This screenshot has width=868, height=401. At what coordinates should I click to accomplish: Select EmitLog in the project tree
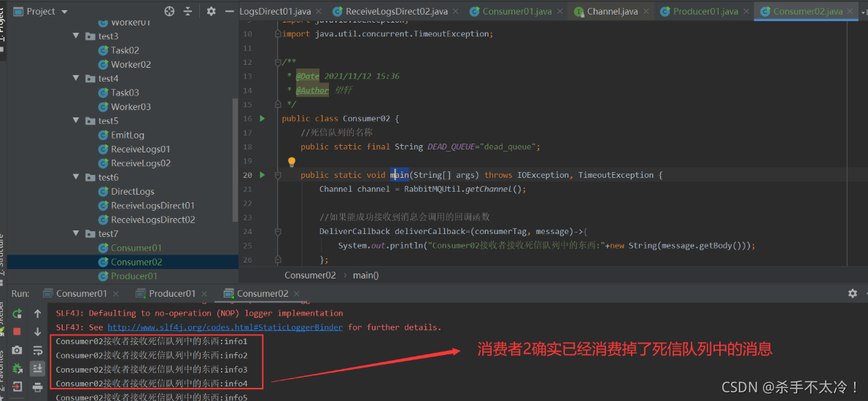point(128,135)
